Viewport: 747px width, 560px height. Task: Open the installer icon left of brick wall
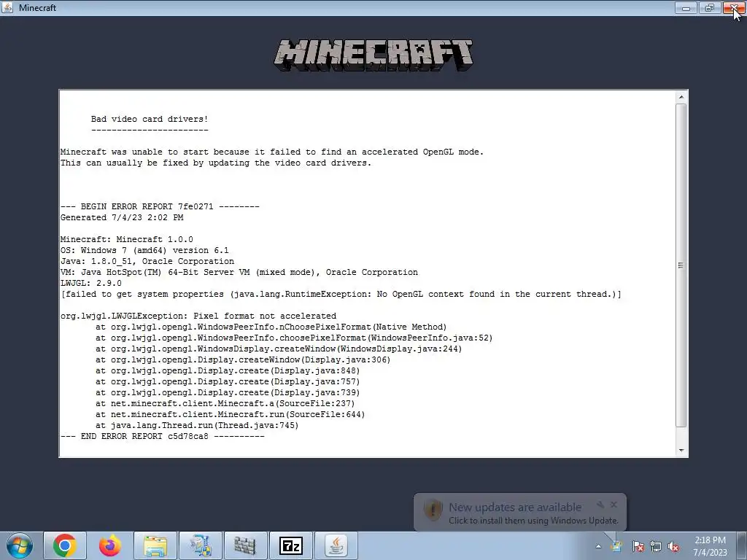point(201,545)
